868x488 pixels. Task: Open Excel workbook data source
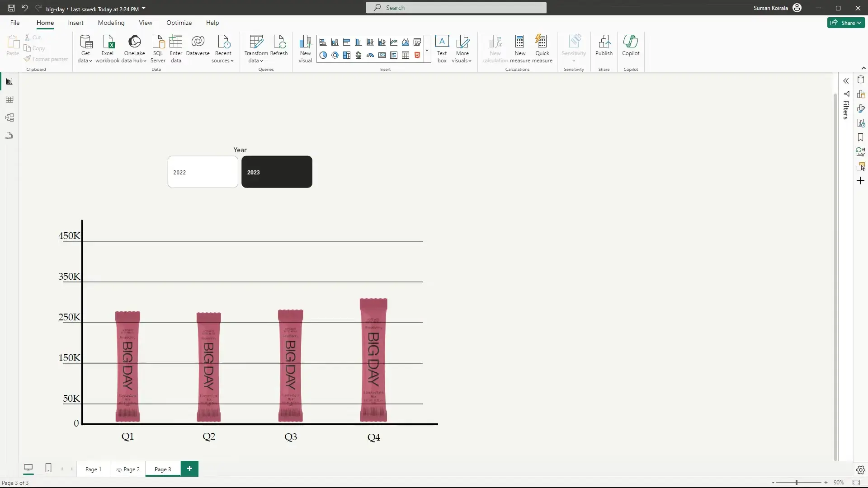108,48
